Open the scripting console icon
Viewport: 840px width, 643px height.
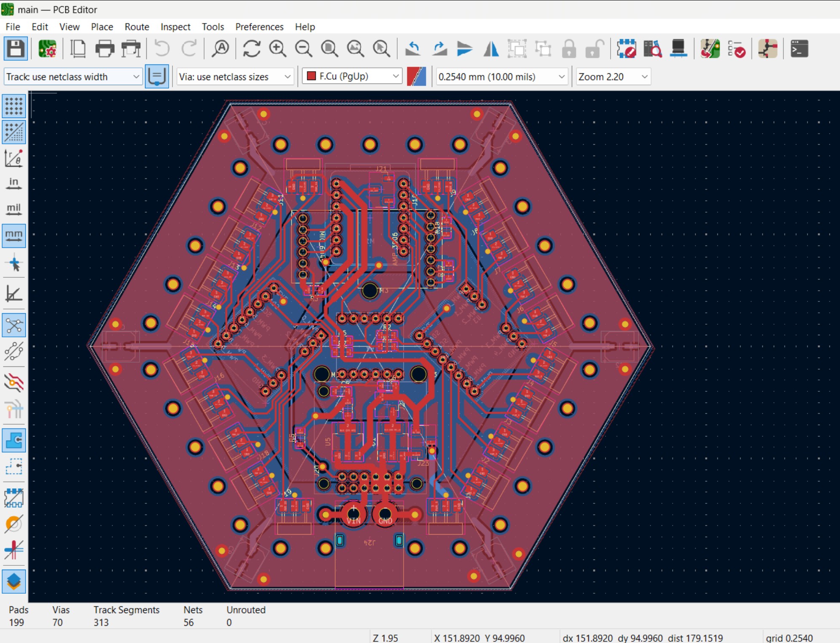click(799, 49)
